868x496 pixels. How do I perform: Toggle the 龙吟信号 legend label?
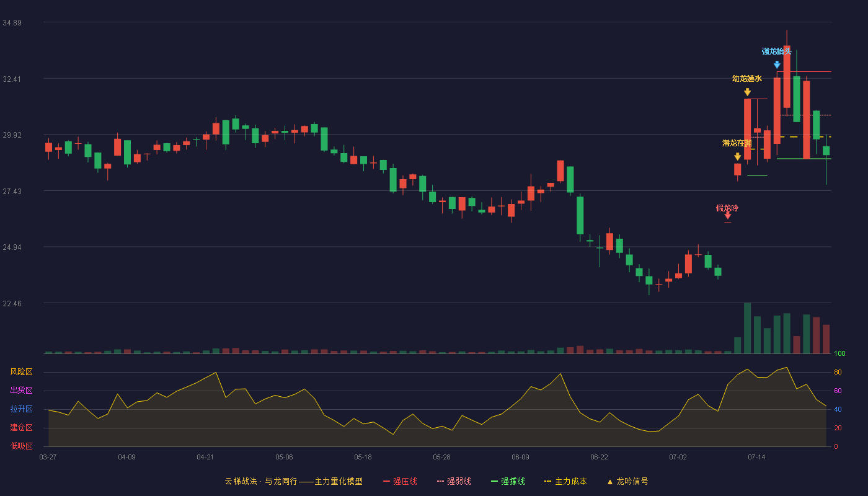pyautogui.click(x=632, y=482)
